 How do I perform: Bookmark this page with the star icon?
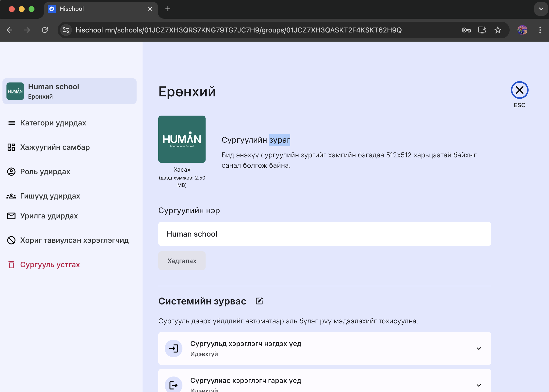(x=498, y=30)
